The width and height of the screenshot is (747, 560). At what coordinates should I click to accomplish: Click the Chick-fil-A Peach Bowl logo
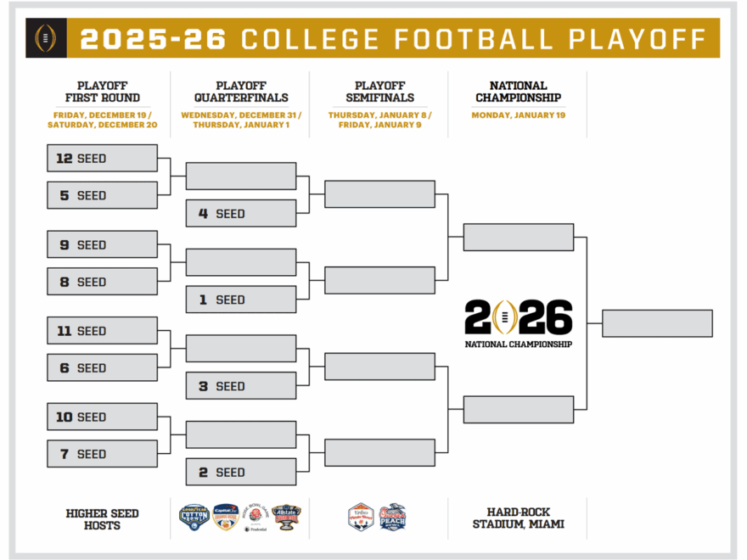(x=392, y=517)
